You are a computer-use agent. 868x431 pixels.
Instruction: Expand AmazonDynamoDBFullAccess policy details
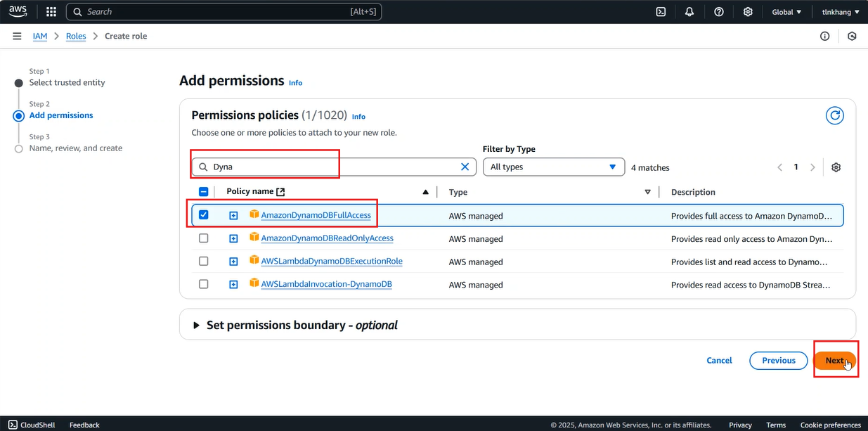point(233,216)
